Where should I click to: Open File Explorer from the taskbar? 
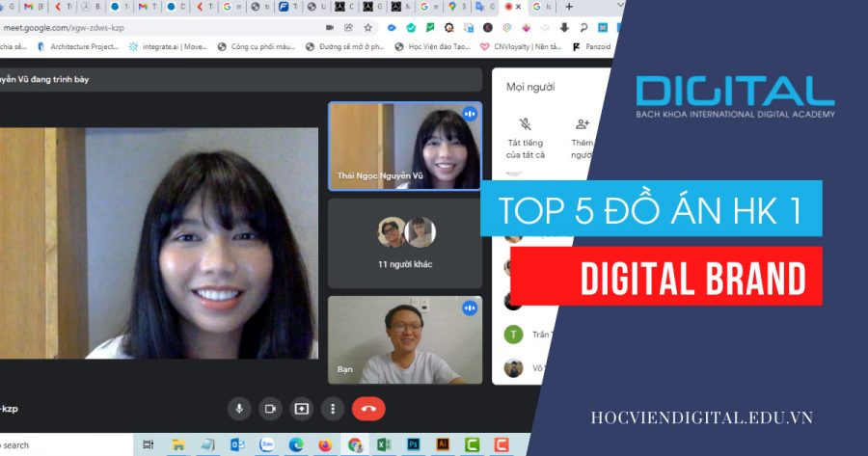[x=178, y=445]
